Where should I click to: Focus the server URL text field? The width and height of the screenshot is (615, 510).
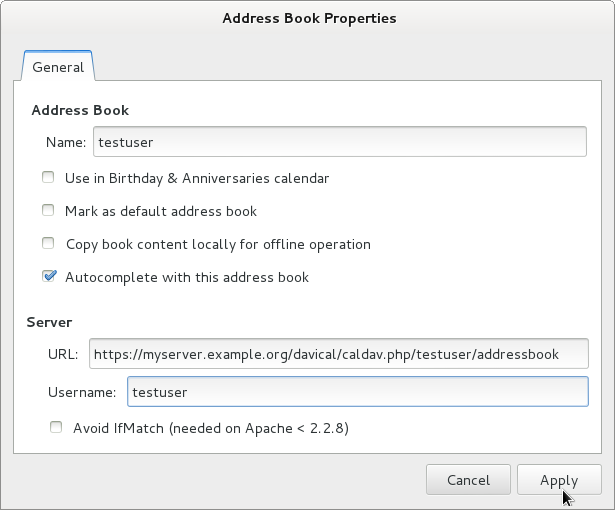339,353
